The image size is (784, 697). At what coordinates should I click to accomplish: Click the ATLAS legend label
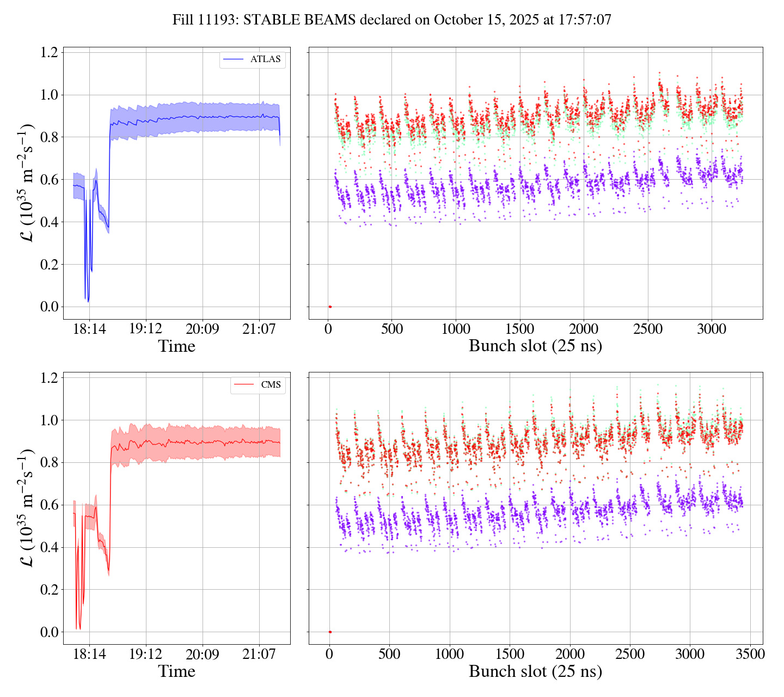[265, 59]
